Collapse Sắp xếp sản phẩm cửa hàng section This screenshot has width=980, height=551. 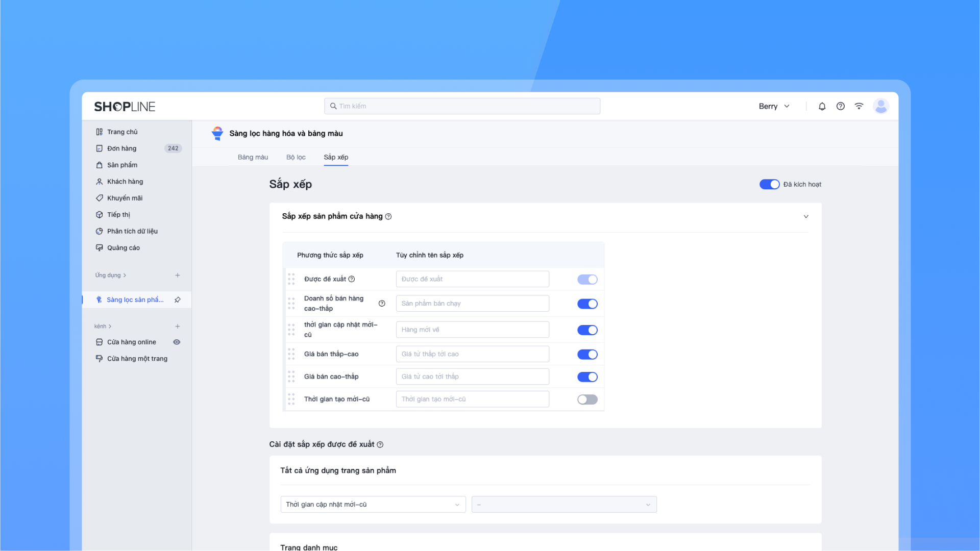(x=806, y=216)
